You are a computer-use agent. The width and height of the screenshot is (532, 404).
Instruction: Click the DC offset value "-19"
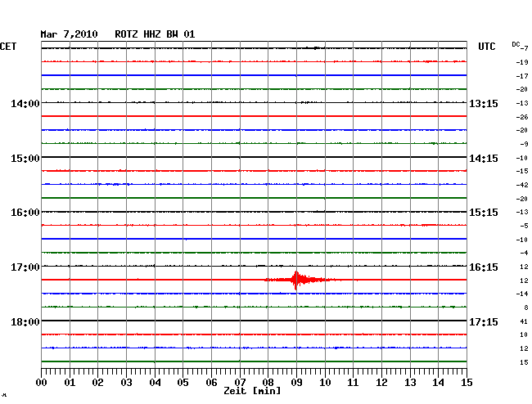click(x=522, y=62)
